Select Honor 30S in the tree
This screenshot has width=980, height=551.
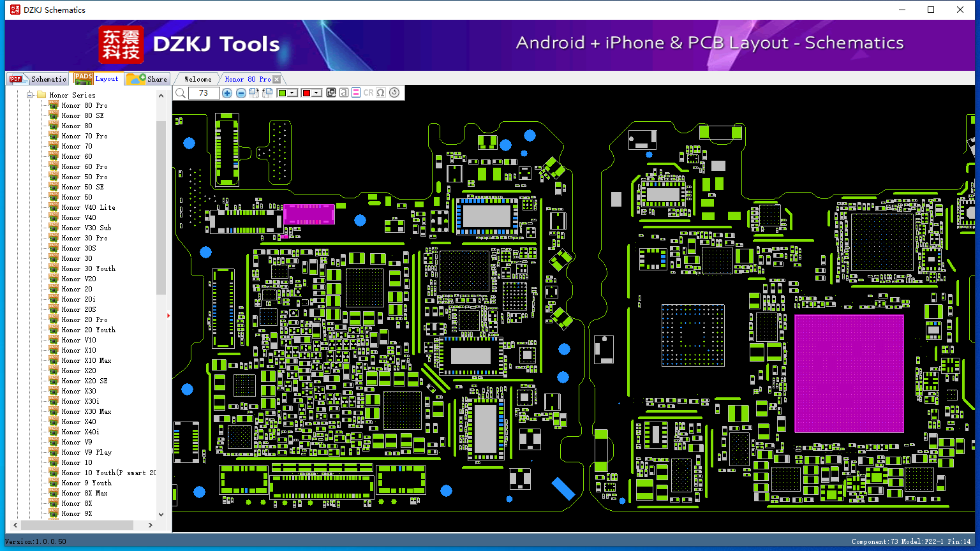click(x=78, y=248)
